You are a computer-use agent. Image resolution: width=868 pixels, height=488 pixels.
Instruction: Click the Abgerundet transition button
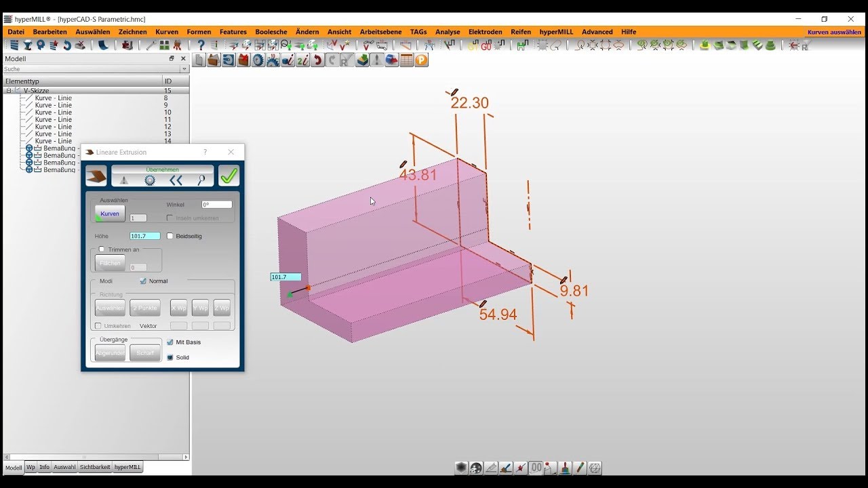[110, 353]
